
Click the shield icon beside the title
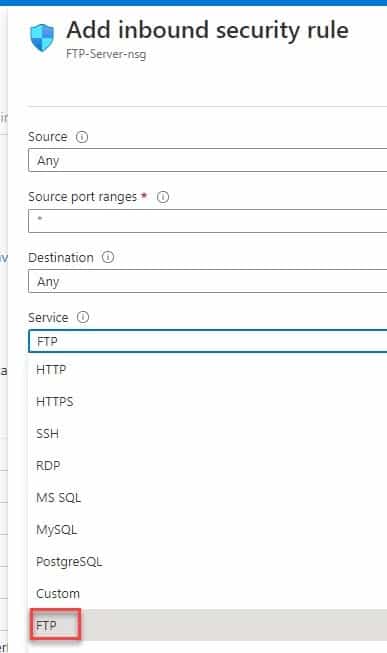click(x=42, y=37)
